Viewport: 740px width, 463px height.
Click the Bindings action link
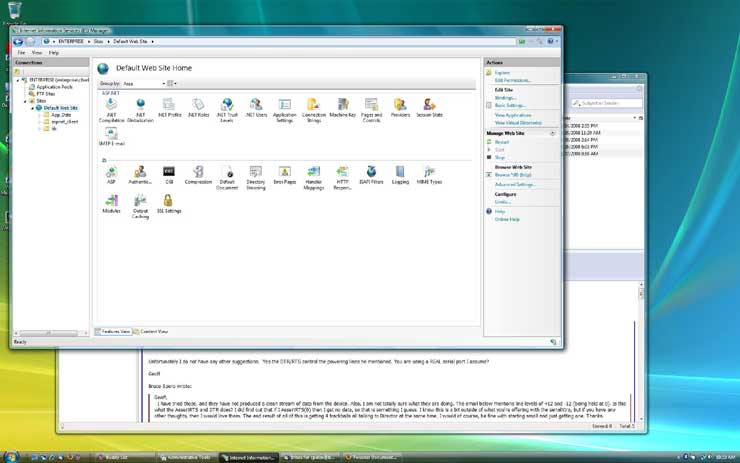click(x=505, y=98)
